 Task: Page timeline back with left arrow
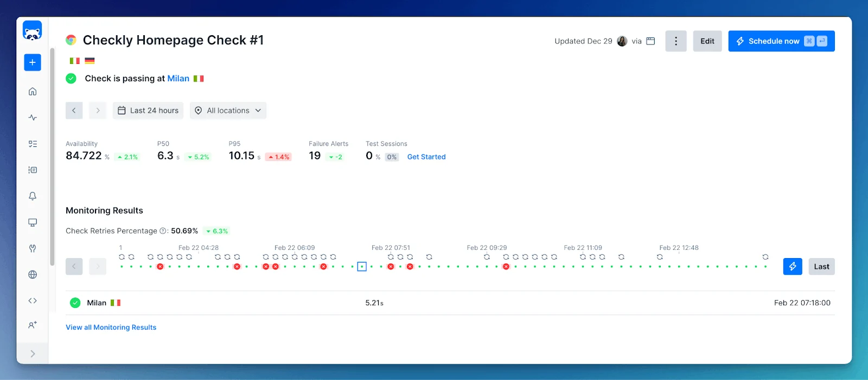click(x=74, y=266)
